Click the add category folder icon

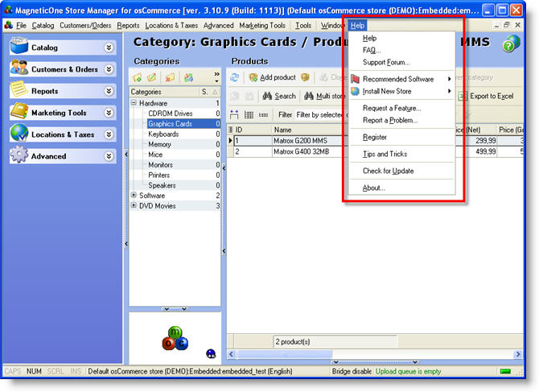138,77
